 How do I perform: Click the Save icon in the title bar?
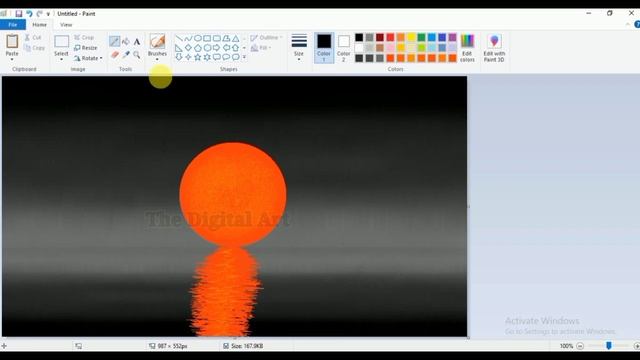(x=18, y=13)
